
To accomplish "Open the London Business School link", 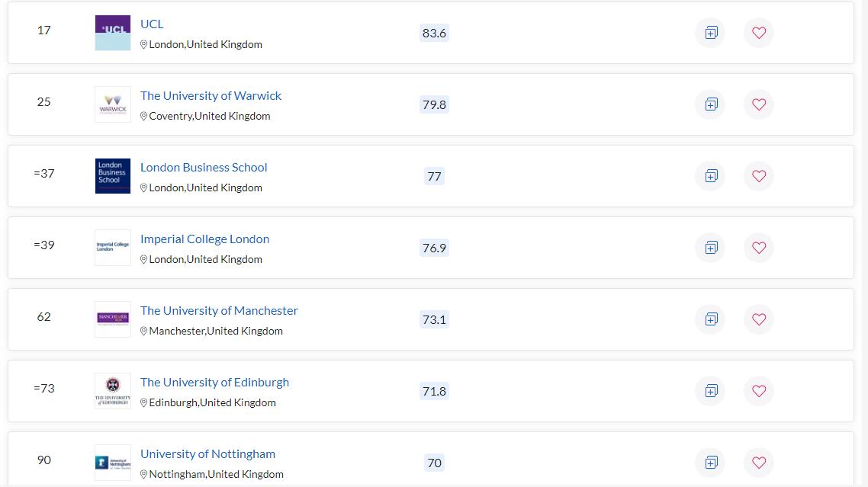I will [x=204, y=168].
